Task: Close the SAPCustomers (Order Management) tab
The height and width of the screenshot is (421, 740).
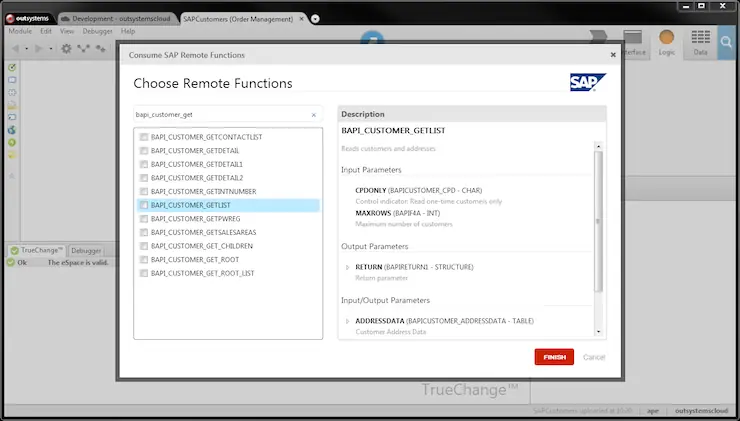Action: (302, 19)
